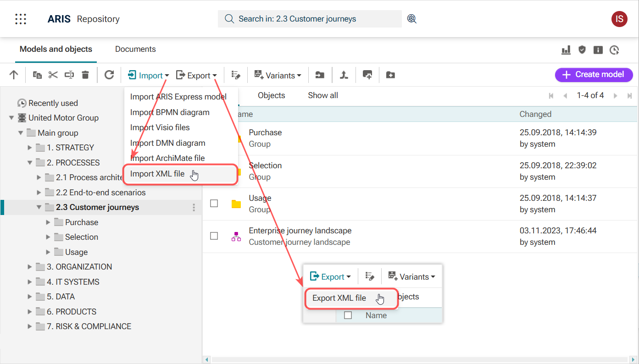This screenshot has width=639, height=364.
Task: Click the Cut (scissors) toolbar icon
Action: 53,75
